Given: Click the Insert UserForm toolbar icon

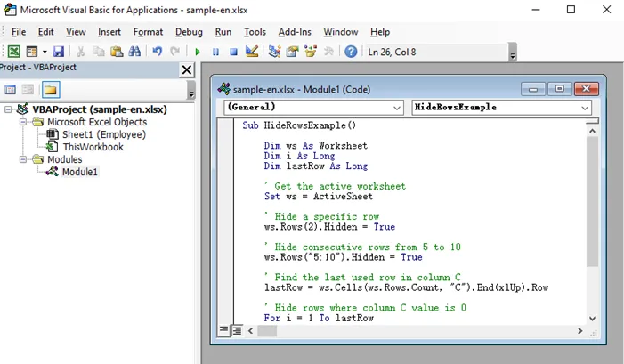Looking at the screenshot, I should pyautogui.click(x=32, y=52).
